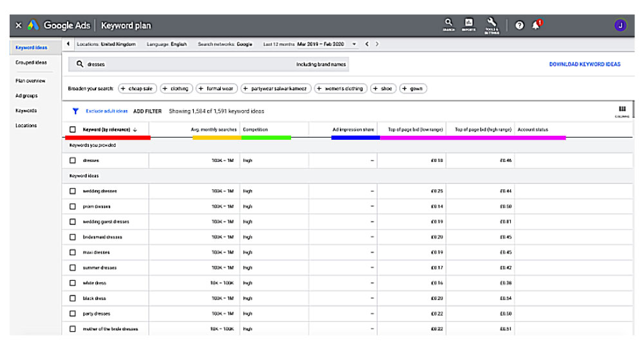Tick the checkbox for wedding dresses
The height and width of the screenshot is (342, 644).
[73, 191]
